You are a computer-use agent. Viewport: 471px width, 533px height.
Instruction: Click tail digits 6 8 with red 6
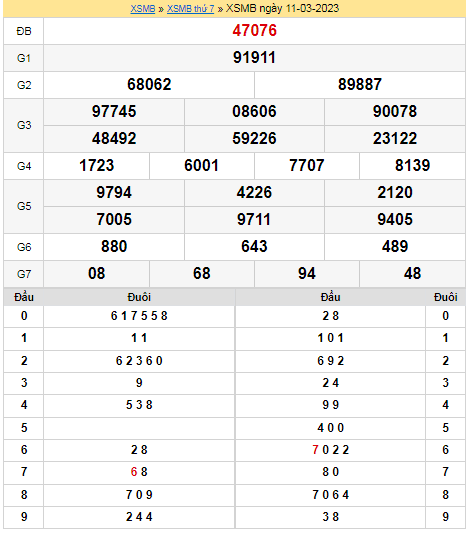pos(139,472)
